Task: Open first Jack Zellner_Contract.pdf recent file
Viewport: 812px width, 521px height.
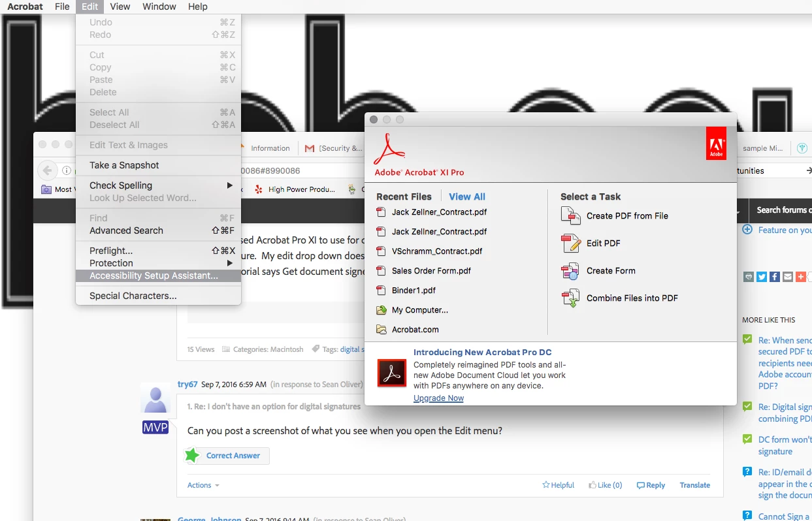Action: (439, 212)
